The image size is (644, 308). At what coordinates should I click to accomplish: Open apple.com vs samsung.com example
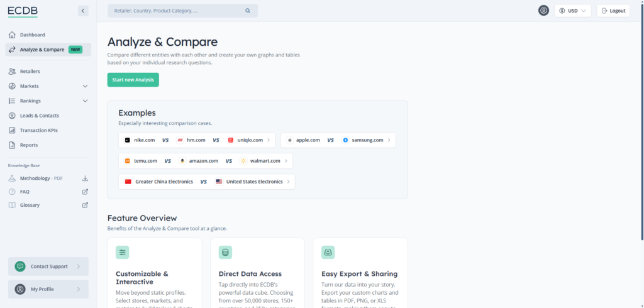338,140
